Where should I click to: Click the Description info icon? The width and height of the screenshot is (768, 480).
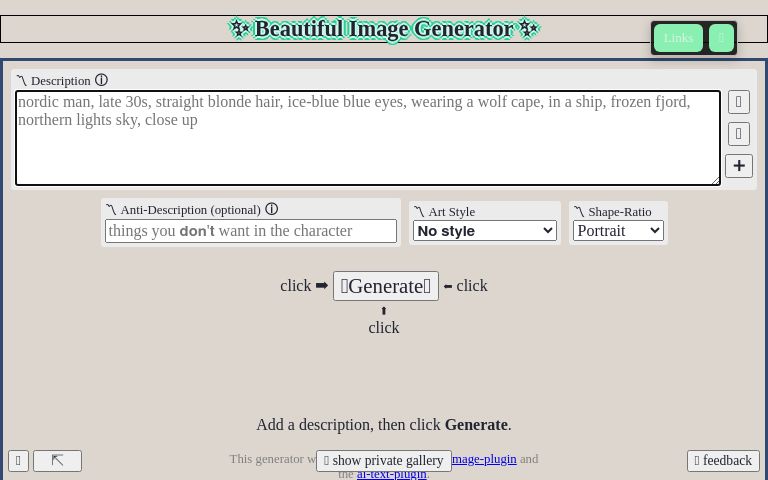(x=101, y=80)
